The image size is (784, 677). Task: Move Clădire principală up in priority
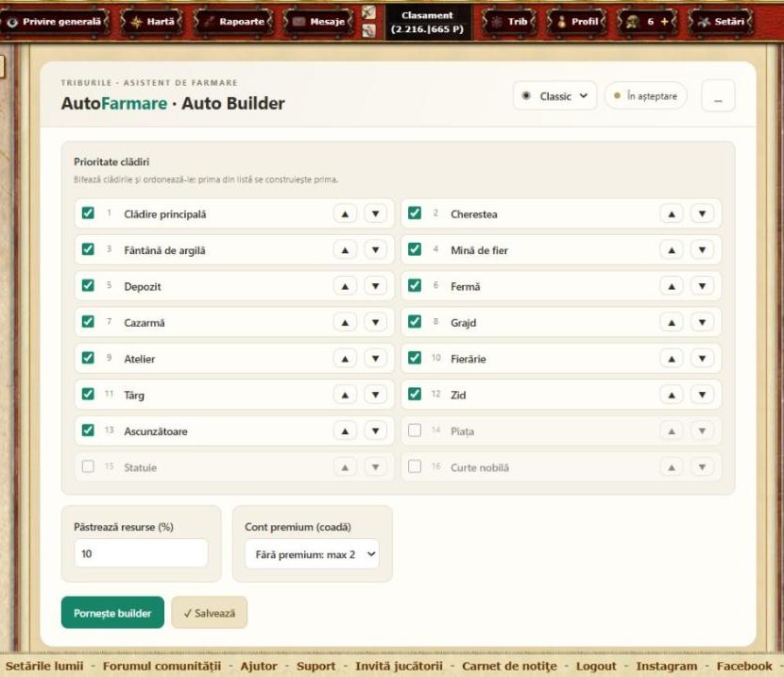tap(345, 213)
